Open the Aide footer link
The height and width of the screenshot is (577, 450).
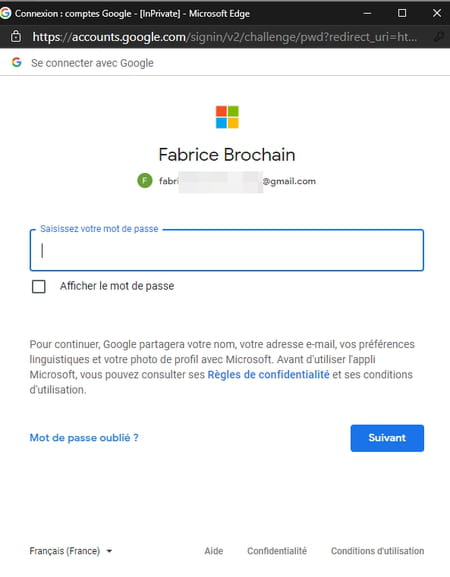click(x=214, y=551)
